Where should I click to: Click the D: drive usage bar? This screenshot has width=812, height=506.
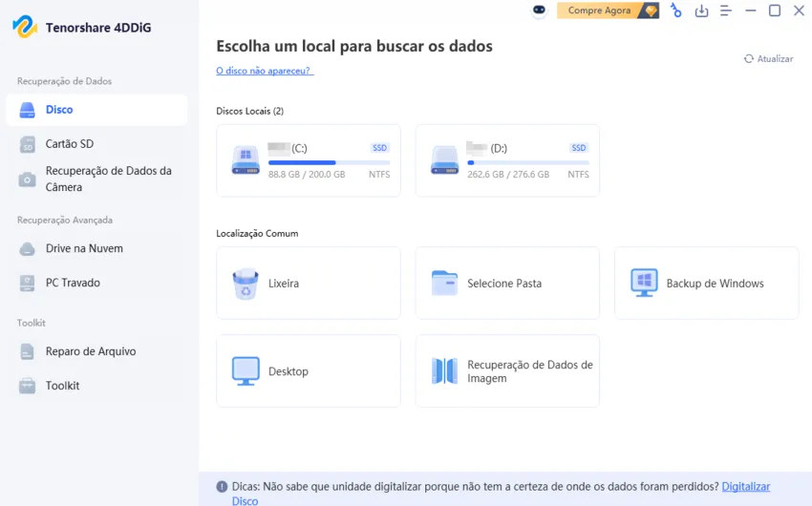tap(527, 163)
